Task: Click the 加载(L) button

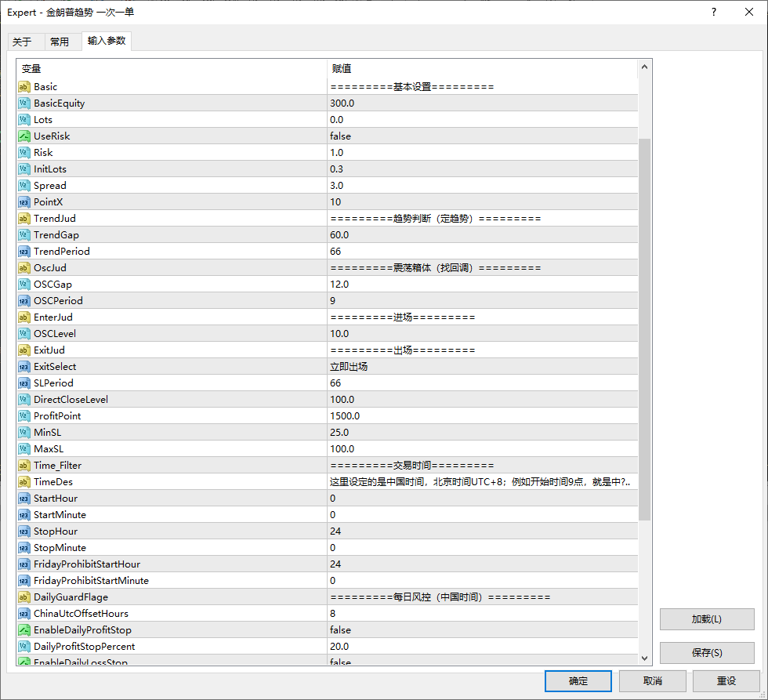Action: [x=707, y=619]
